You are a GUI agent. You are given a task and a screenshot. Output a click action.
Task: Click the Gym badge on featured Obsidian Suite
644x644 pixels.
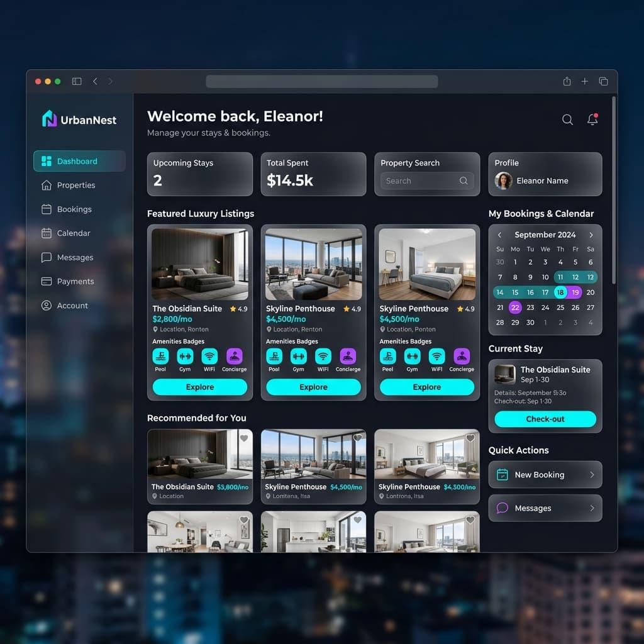[x=185, y=356]
